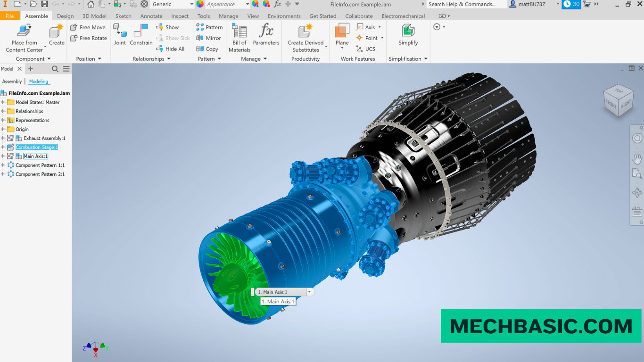Switch the browser to Assembly view

[12, 82]
